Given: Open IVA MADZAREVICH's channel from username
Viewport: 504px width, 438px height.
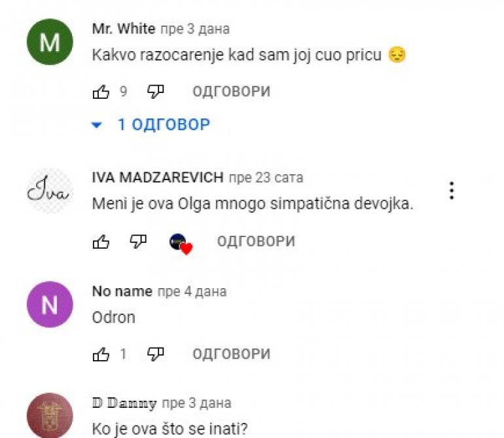Looking at the screenshot, I should (x=158, y=177).
